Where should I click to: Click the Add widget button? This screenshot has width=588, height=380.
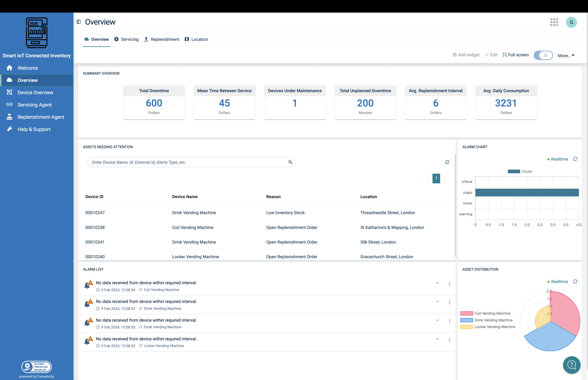pyautogui.click(x=466, y=55)
